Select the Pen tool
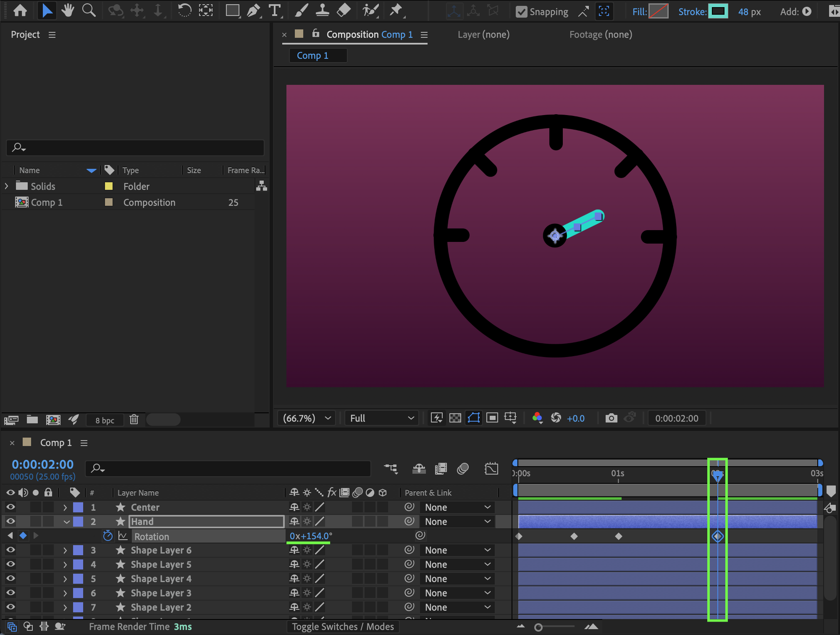The width and height of the screenshot is (840, 635). [x=253, y=10]
